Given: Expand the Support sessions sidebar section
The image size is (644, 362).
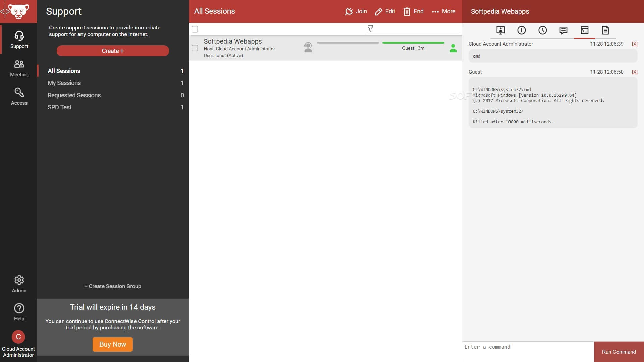Looking at the screenshot, I should tap(18, 39).
